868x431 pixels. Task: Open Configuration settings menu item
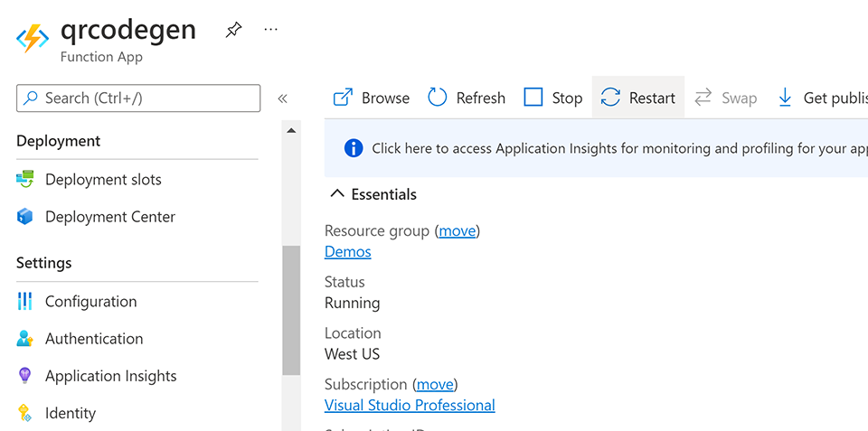coord(90,301)
